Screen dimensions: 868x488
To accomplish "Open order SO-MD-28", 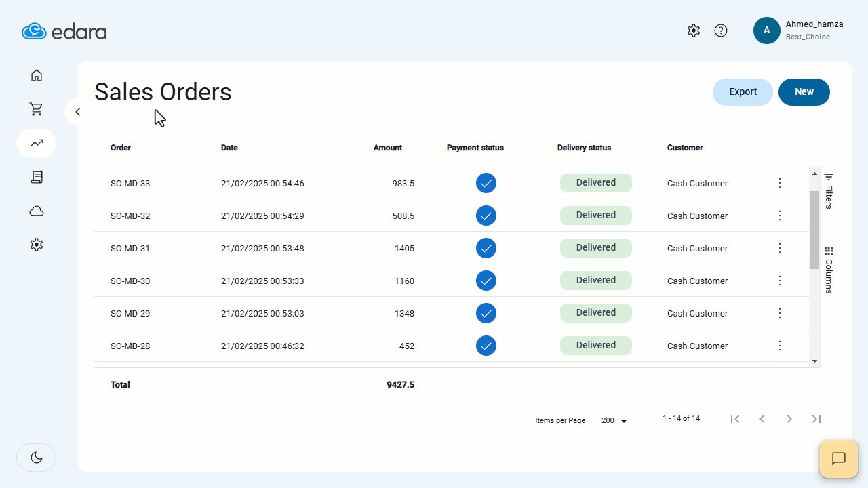I will 130,346.
